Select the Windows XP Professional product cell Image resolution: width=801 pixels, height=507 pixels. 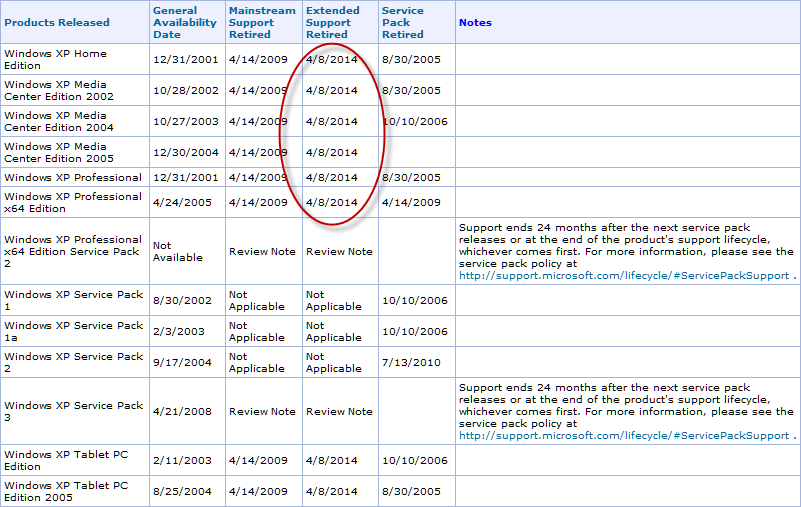pos(73,177)
